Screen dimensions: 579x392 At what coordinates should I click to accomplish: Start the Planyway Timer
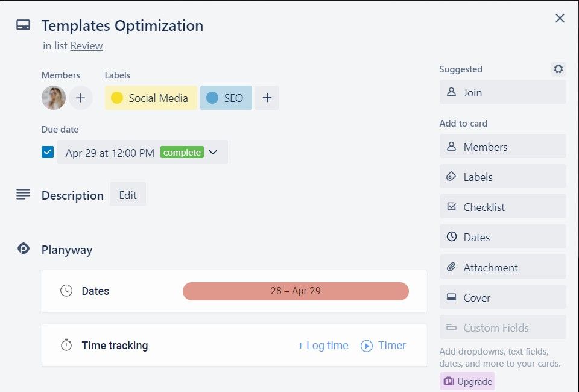pos(383,346)
